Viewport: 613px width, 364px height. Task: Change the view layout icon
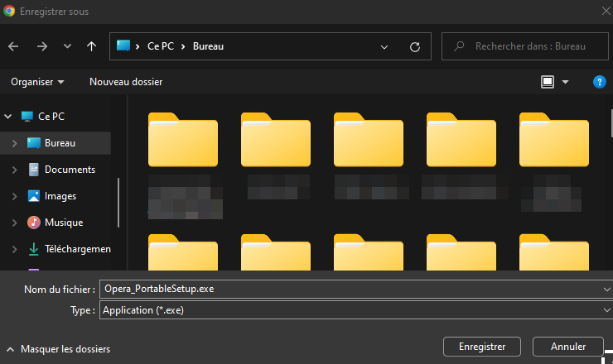point(548,82)
